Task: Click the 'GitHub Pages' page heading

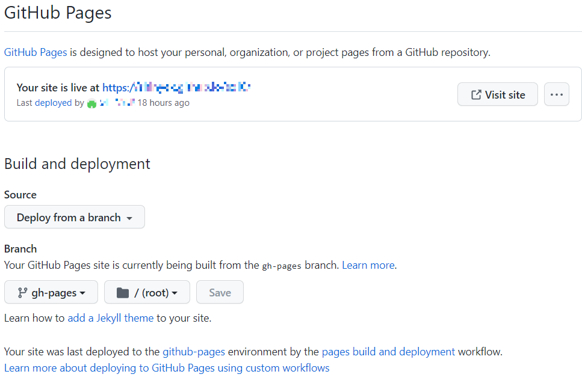Action: [x=58, y=13]
